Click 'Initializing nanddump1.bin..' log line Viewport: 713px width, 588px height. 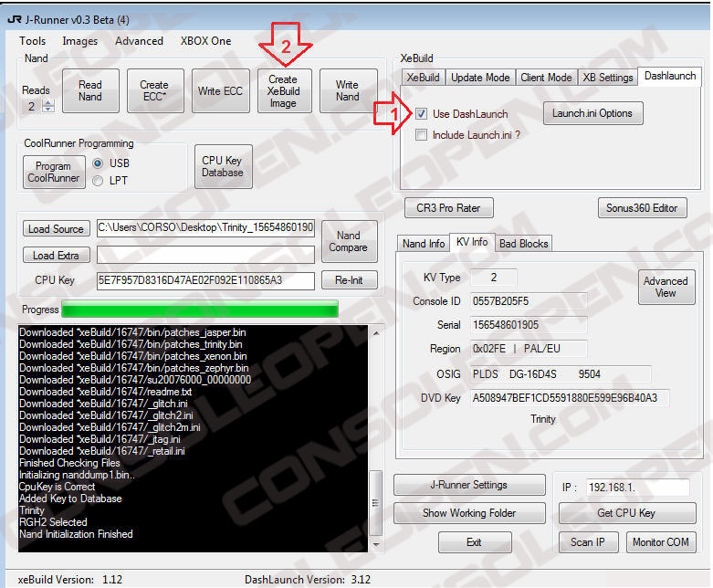[x=77, y=475]
